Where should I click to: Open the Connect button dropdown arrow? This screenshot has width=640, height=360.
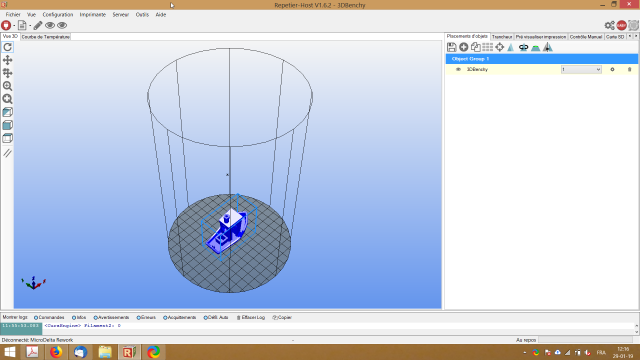[14, 26]
